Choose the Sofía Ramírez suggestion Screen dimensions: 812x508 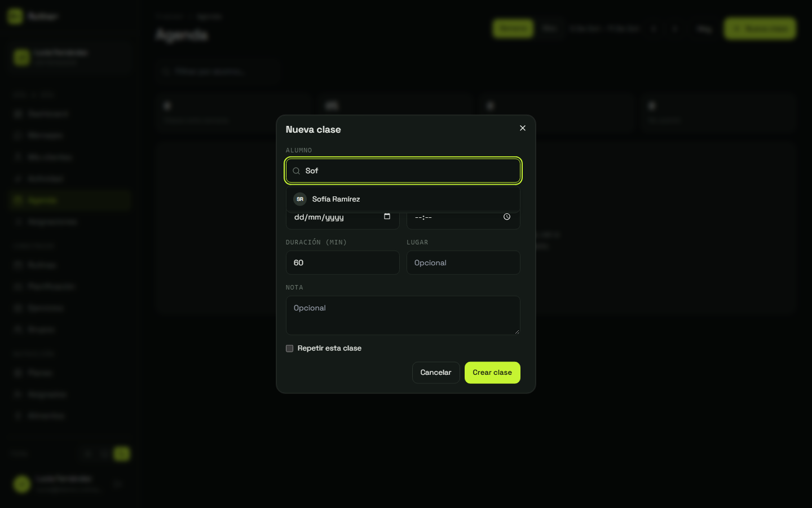point(403,199)
